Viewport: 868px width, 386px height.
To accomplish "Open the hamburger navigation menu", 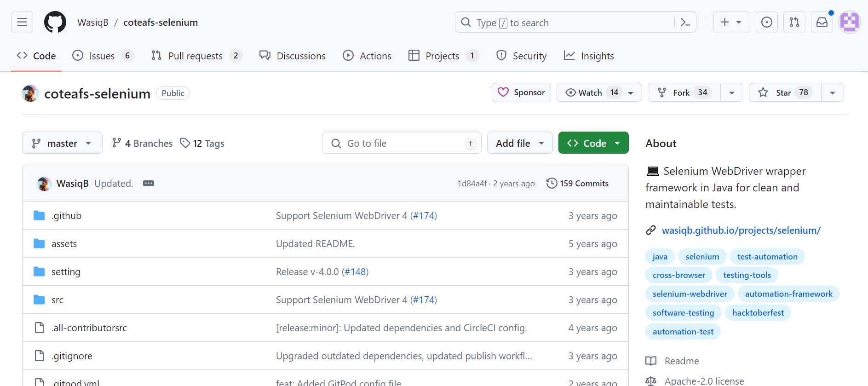I will [22, 22].
